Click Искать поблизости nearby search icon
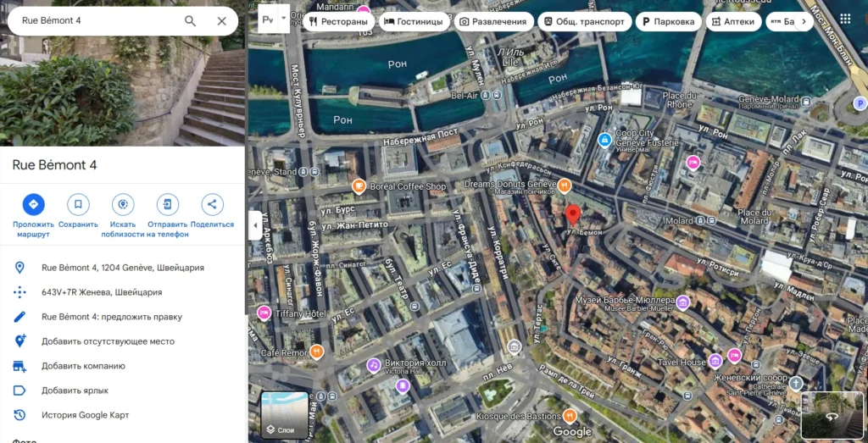 click(x=123, y=204)
